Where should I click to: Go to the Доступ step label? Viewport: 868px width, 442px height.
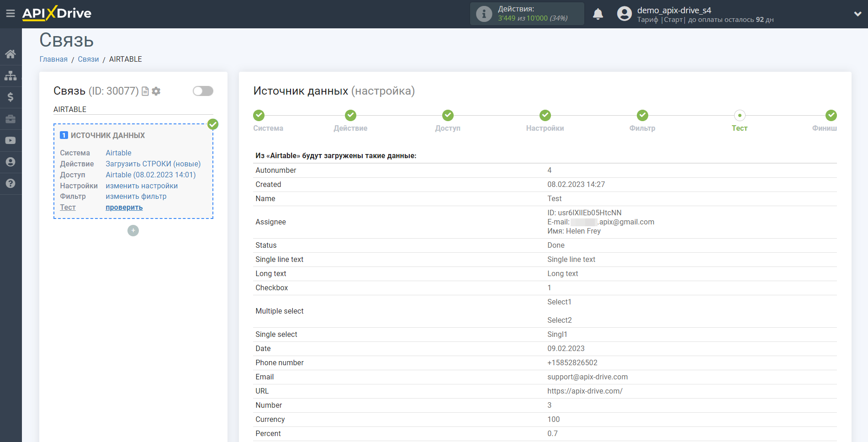(448, 128)
